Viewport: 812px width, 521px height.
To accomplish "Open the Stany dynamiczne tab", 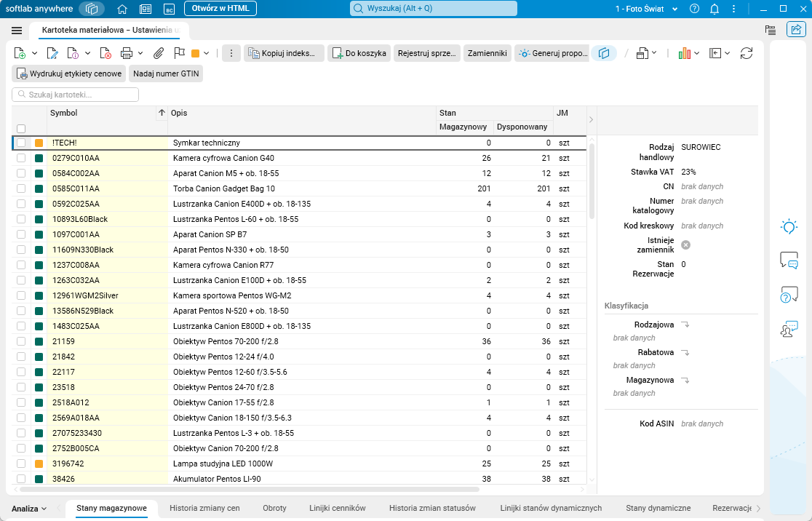I will pyautogui.click(x=658, y=508).
